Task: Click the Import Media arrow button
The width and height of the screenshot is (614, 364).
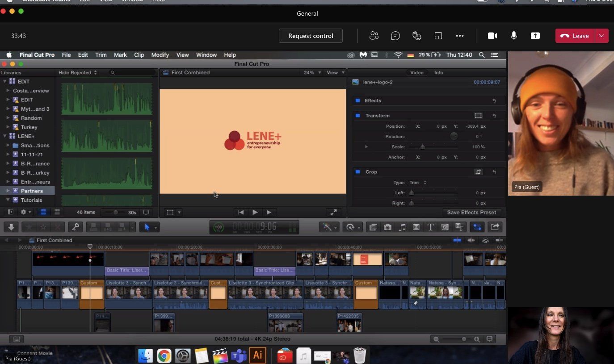Action: point(11,227)
